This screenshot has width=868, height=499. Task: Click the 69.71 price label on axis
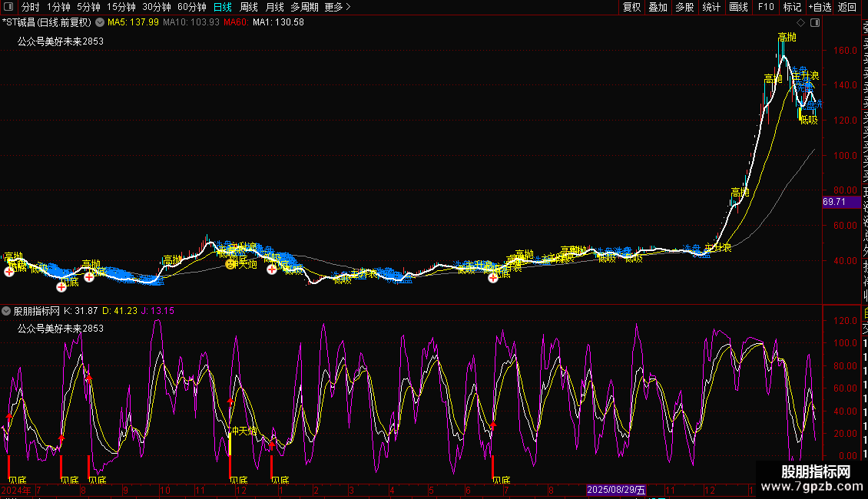834,202
